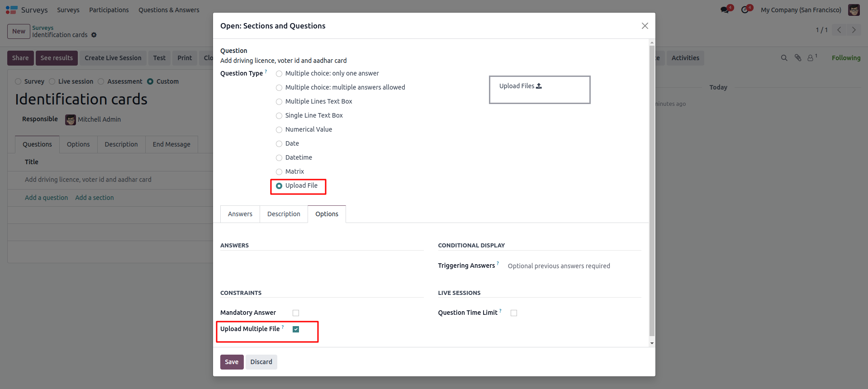Enable the Mandatory Answer checkbox
Viewport: 868px width, 389px height.
(x=296, y=313)
